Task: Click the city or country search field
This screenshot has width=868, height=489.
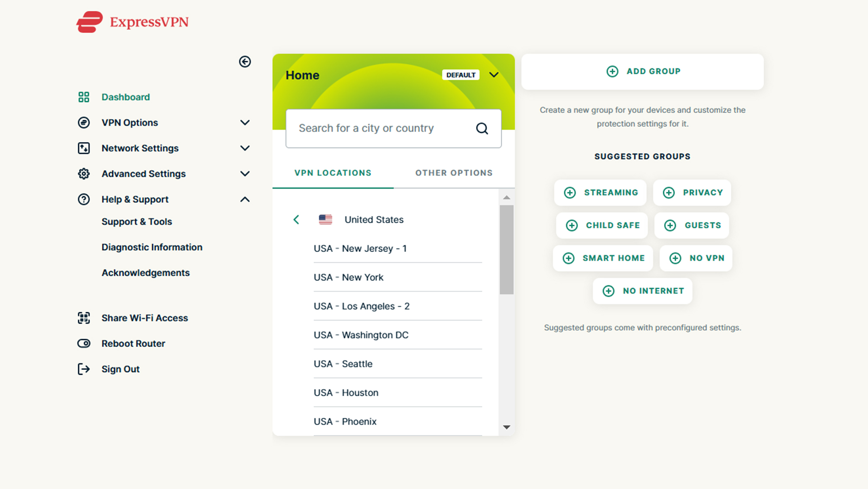Action: [x=394, y=129]
